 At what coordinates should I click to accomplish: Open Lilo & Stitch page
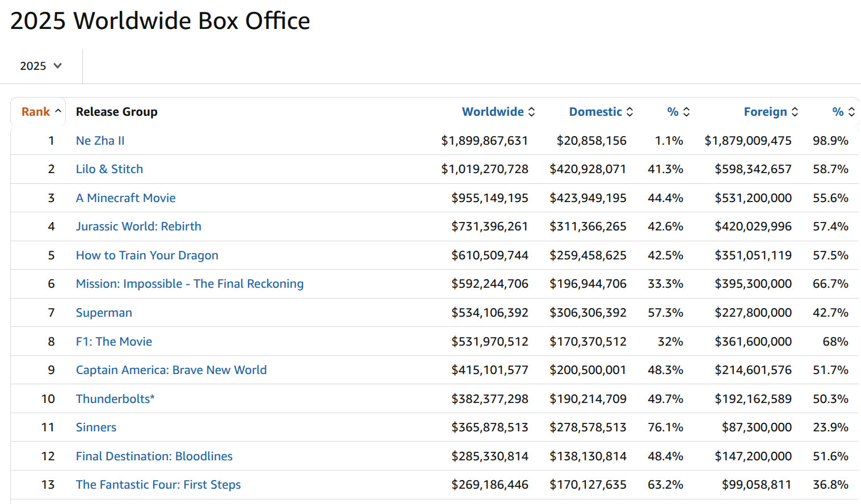pyautogui.click(x=110, y=169)
